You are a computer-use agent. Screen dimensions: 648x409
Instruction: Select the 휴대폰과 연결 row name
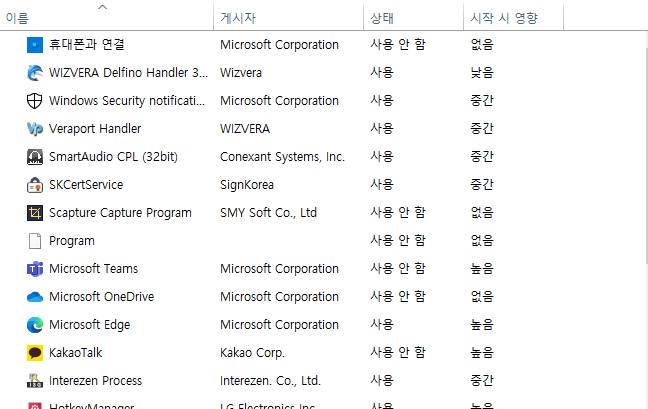86,45
